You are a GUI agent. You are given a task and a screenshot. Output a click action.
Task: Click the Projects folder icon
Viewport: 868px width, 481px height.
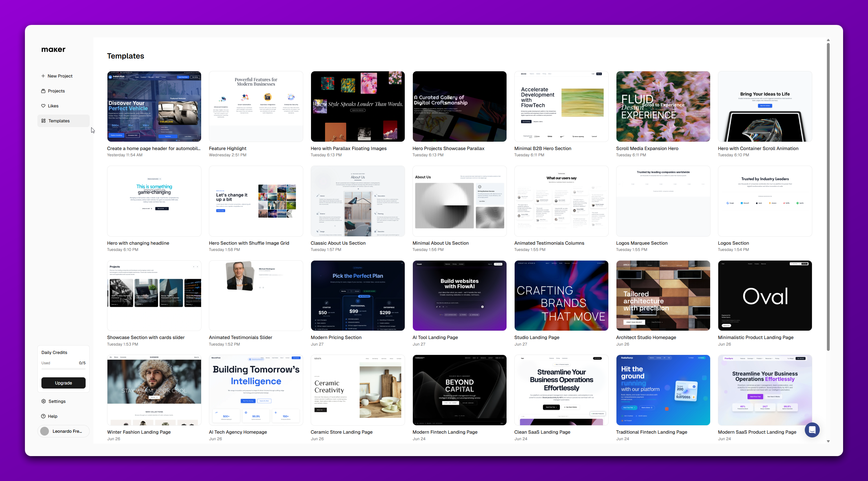(x=43, y=91)
